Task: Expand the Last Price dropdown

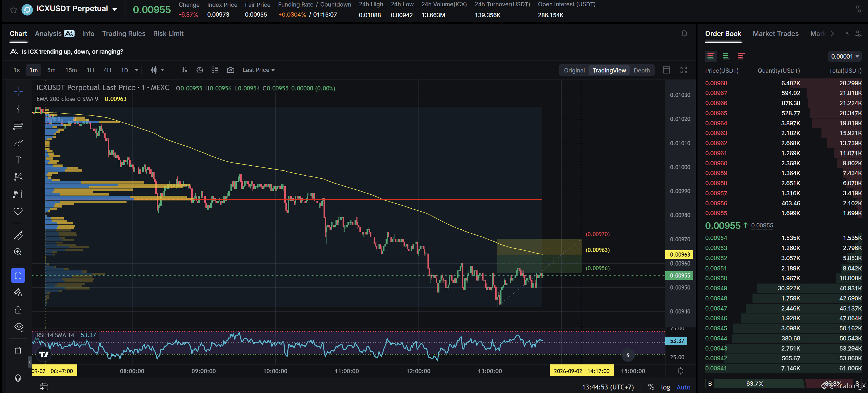Action: pos(258,70)
